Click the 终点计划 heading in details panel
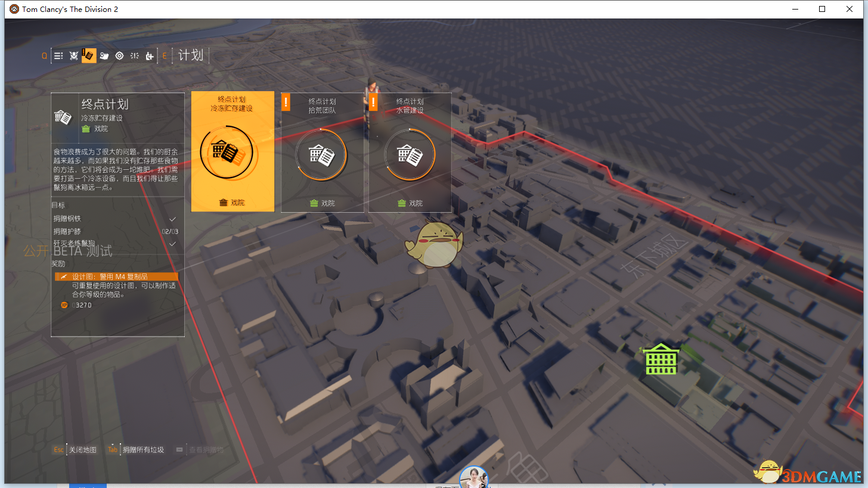Viewport: 868px width, 488px height. [105, 104]
